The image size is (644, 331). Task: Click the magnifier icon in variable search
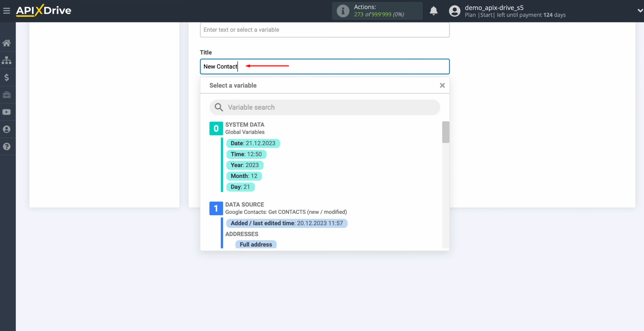coord(219,107)
